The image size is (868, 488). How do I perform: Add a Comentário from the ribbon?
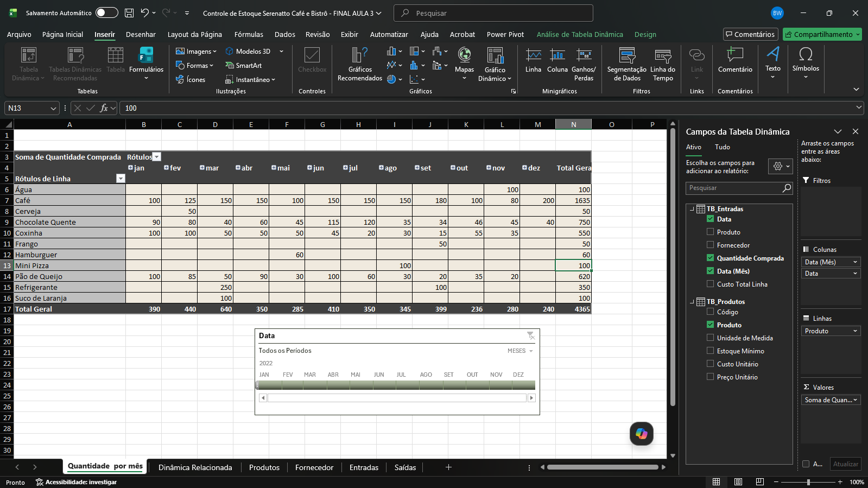(x=735, y=60)
